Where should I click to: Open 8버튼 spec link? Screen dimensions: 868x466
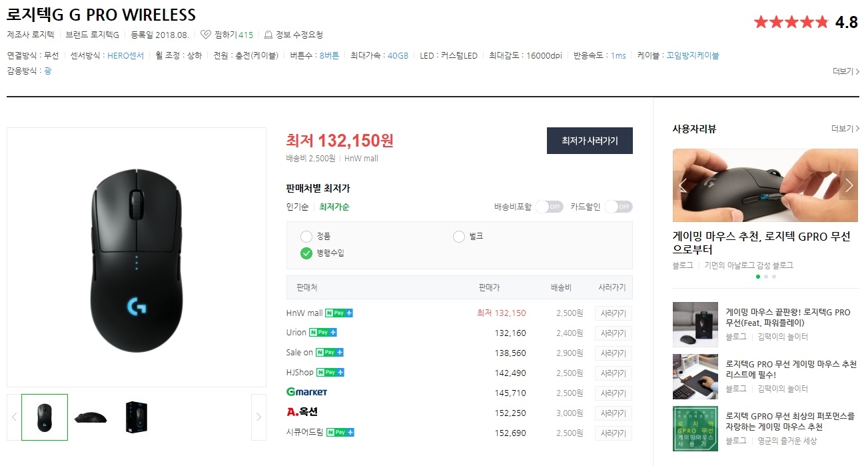click(x=329, y=55)
